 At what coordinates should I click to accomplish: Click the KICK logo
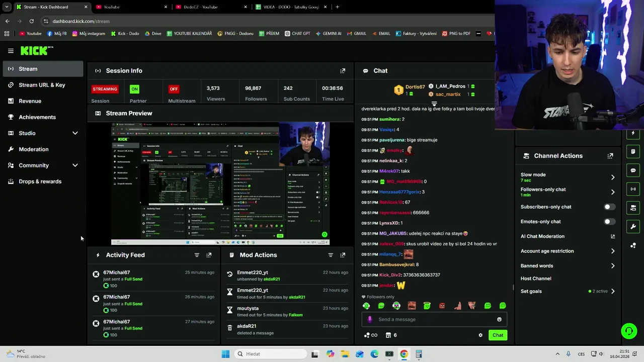click(36, 50)
